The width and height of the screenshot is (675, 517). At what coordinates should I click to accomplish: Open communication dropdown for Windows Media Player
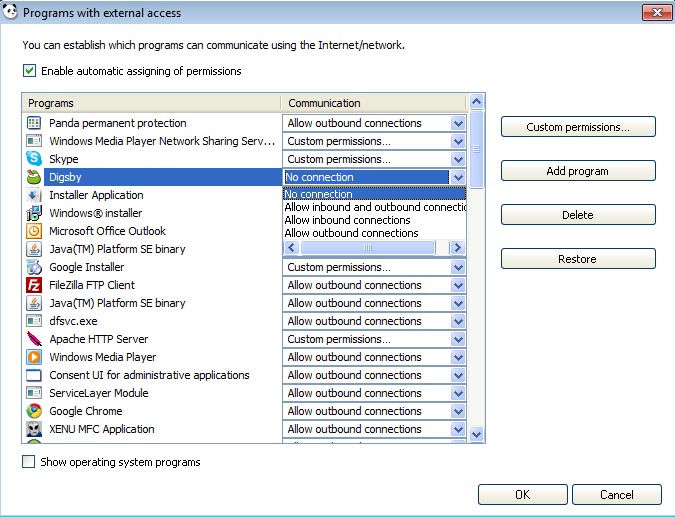(x=458, y=357)
